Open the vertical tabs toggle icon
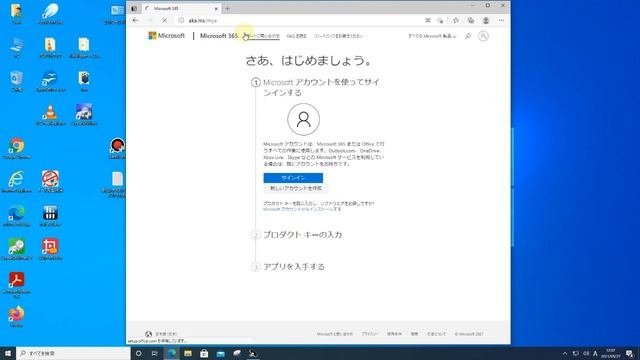The width and height of the screenshot is (640, 360). pos(134,8)
